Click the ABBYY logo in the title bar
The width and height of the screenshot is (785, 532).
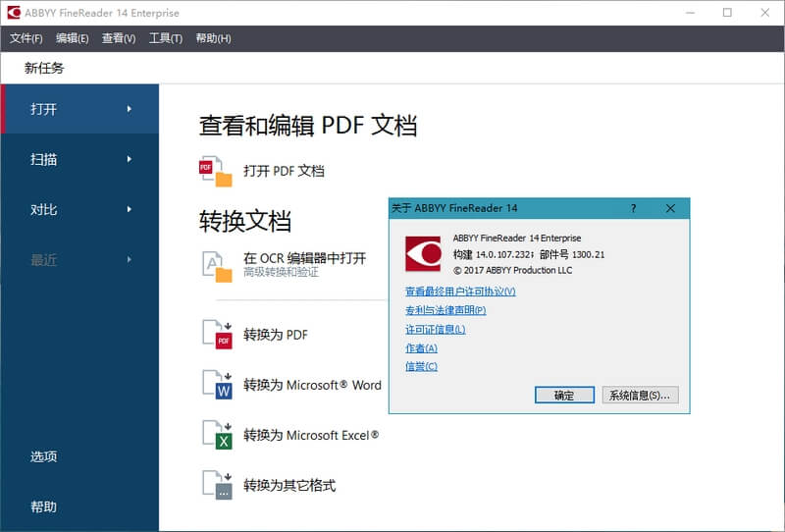[x=14, y=13]
